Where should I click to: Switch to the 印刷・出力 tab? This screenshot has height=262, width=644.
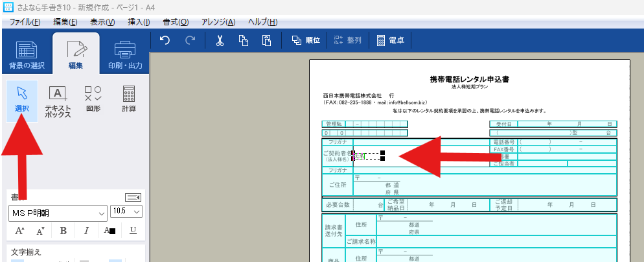pos(125,55)
